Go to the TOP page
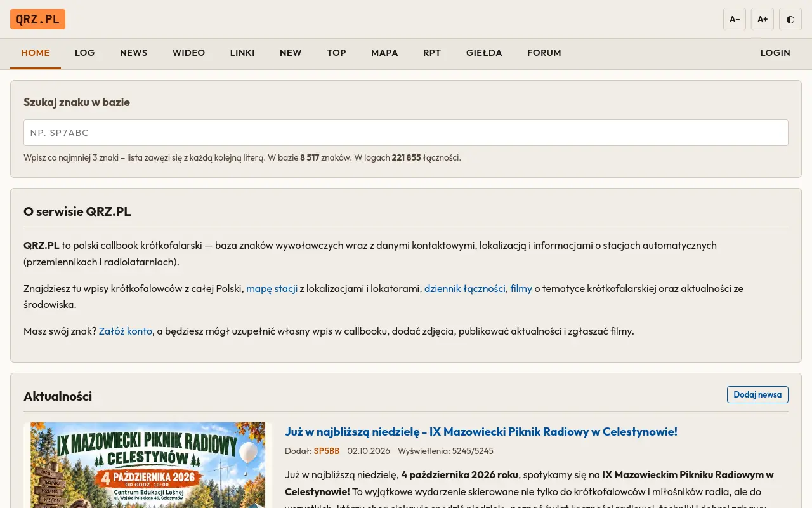The image size is (812, 508). coord(336,53)
